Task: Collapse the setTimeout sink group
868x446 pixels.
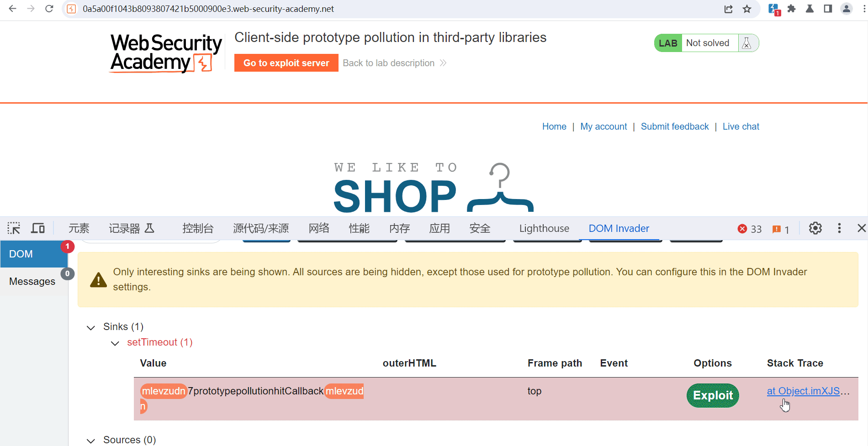Action: click(115, 343)
